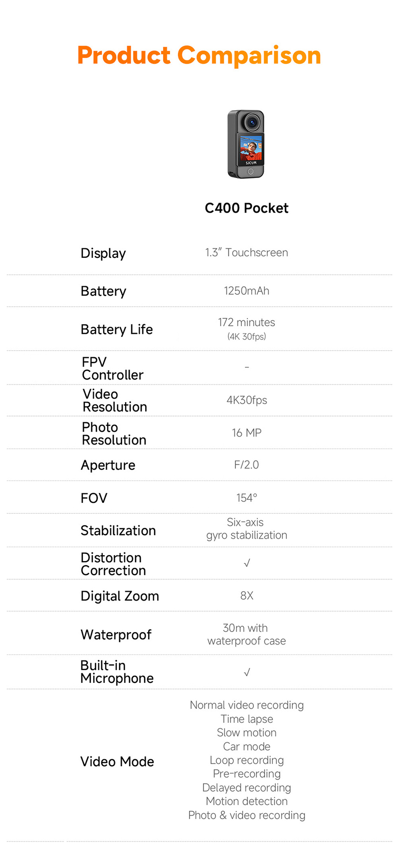The width and height of the screenshot is (399, 868).
Task: Click the "30m with waterproof case" text
Action: pos(246,635)
